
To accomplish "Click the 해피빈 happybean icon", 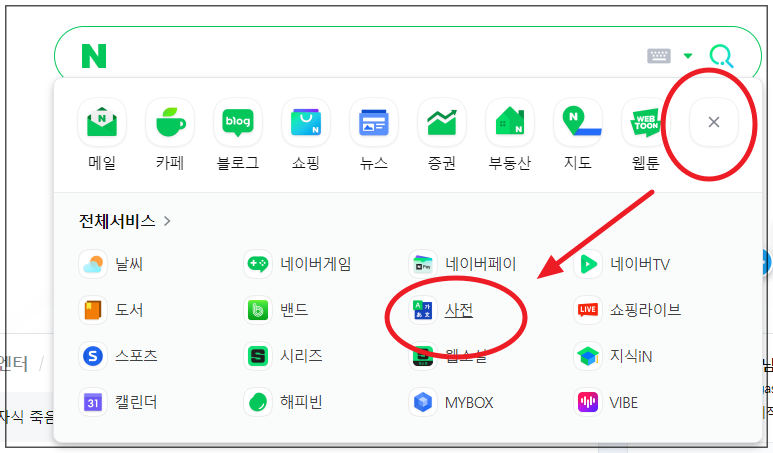I will (x=258, y=402).
